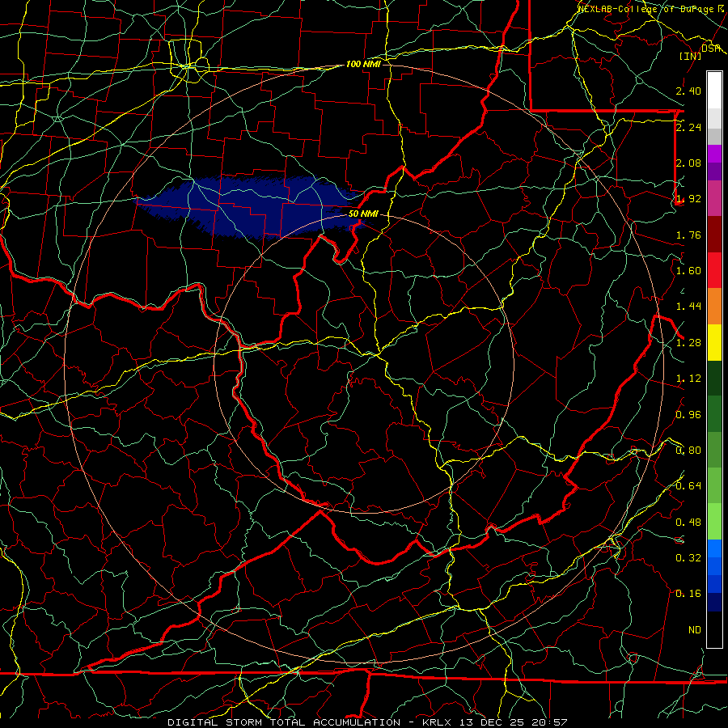Select the black ND swatch in the legend
The height and width of the screenshot is (728, 728).
click(x=714, y=629)
